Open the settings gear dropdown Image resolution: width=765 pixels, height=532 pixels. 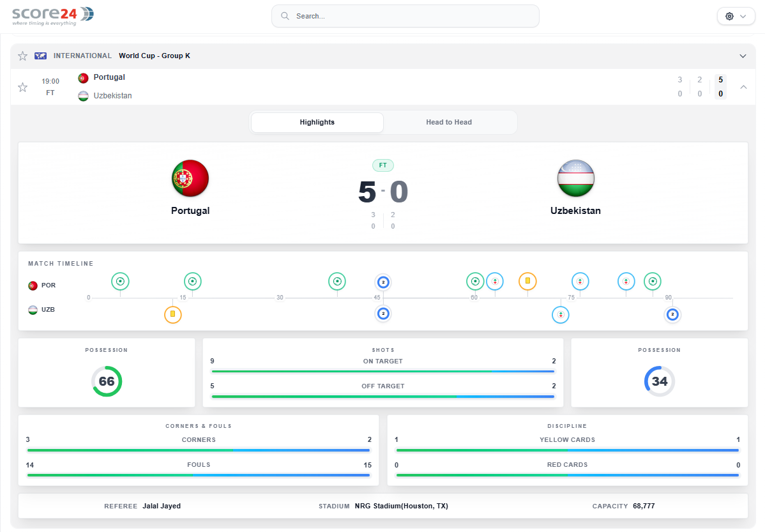[736, 16]
